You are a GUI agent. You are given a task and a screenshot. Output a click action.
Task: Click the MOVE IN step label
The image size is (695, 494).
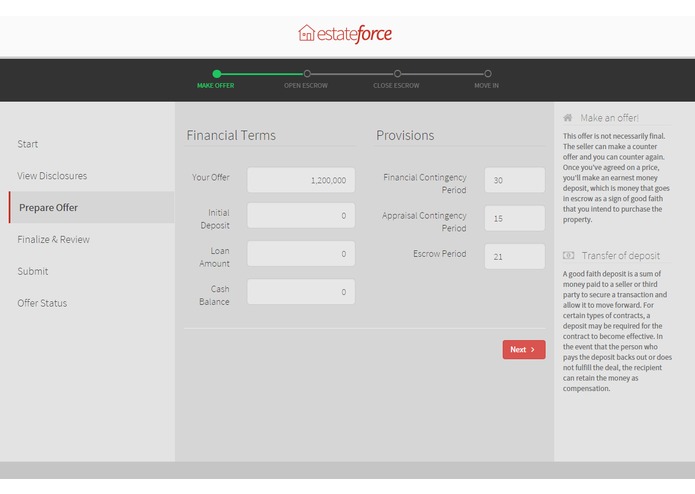[x=486, y=86]
